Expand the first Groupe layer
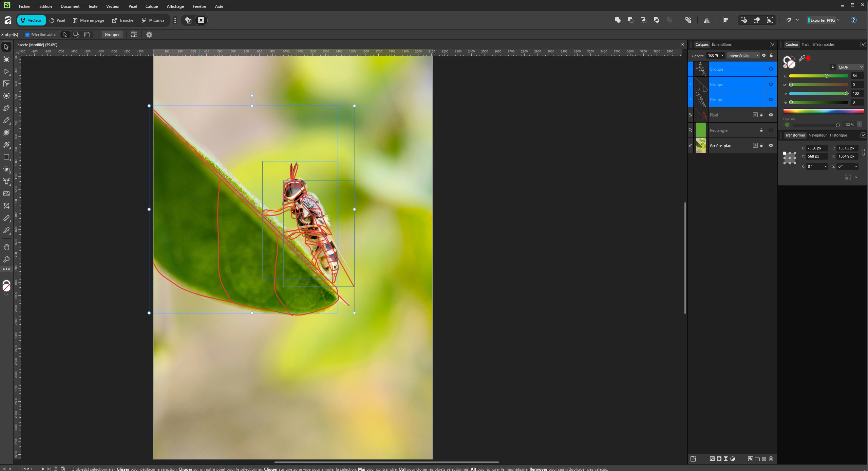 tap(691, 69)
